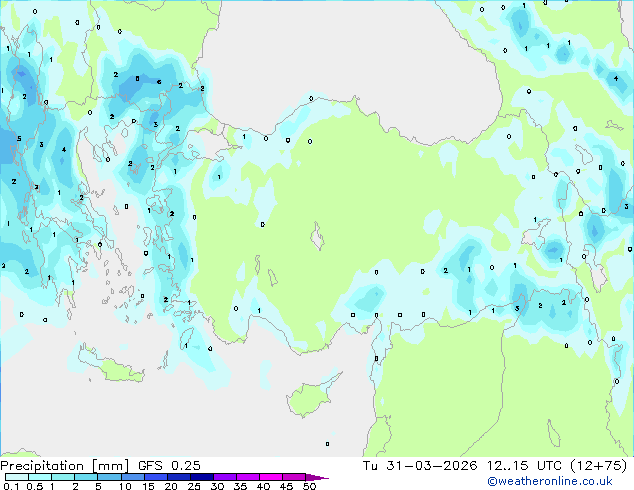Click the 1–2 mm legend color swatch
The image size is (634, 490).
63,477
